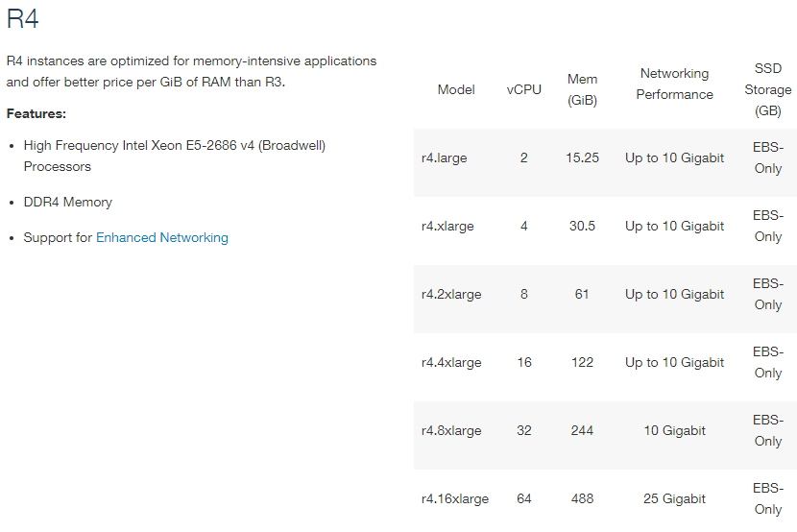This screenshot has width=797, height=532.
Task: Click the Features: label
Action: (36, 114)
